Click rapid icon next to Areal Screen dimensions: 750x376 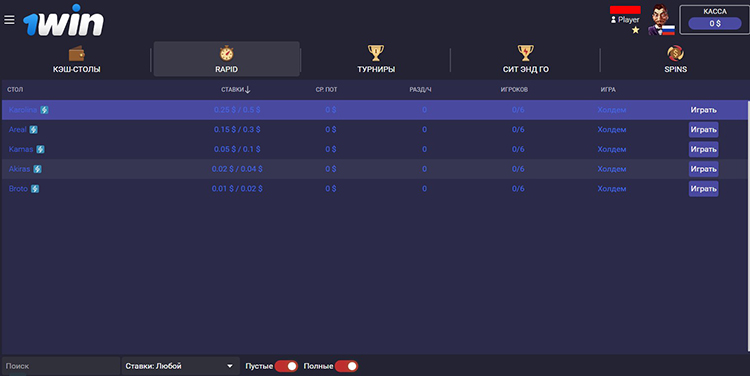click(33, 130)
